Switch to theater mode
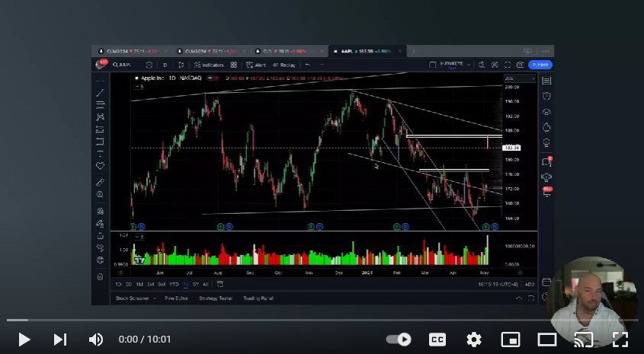This screenshot has height=354, width=644. coord(547,340)
